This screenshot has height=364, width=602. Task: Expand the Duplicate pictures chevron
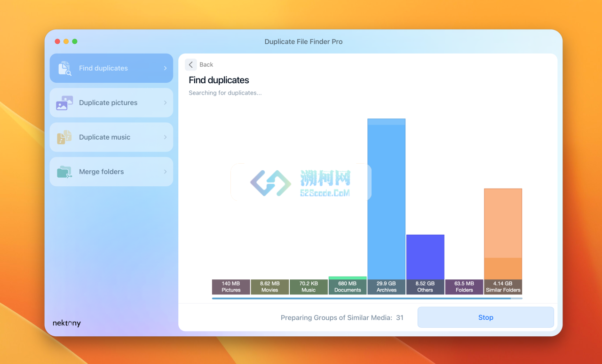tap(165, 103)
